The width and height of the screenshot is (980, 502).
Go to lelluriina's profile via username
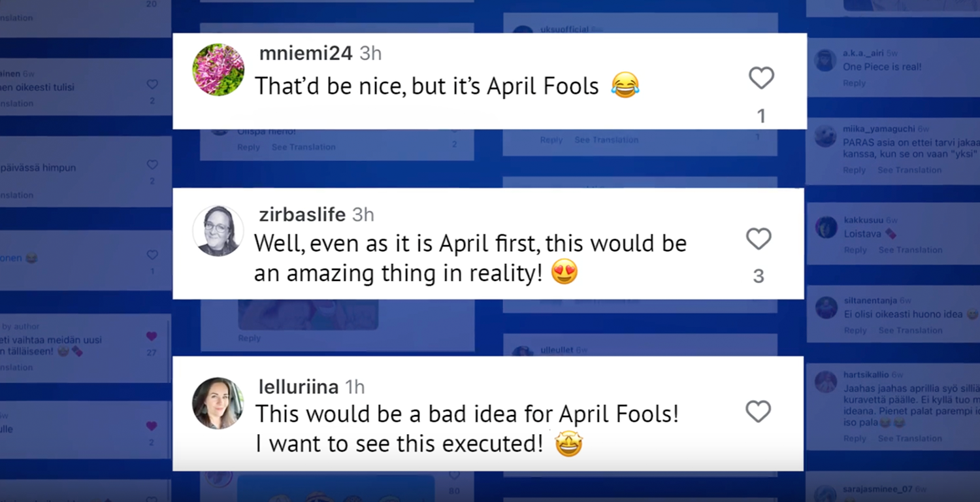point(299,387)
